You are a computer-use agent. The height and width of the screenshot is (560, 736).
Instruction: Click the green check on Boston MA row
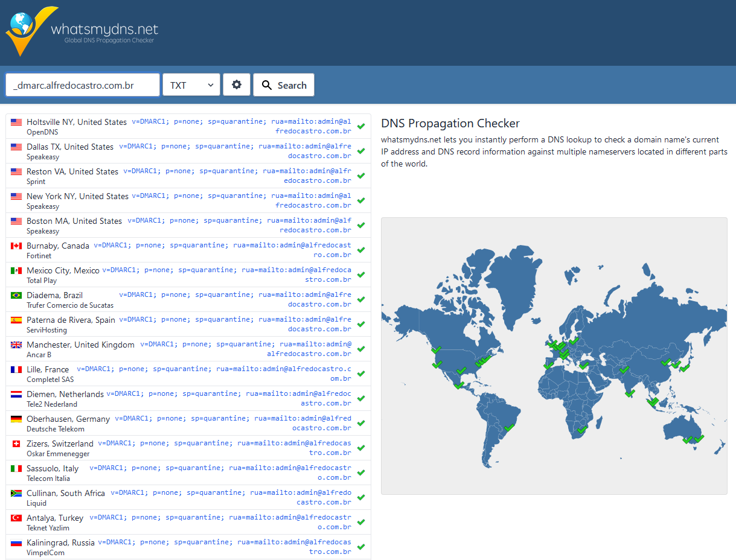[x=361, y=225]
